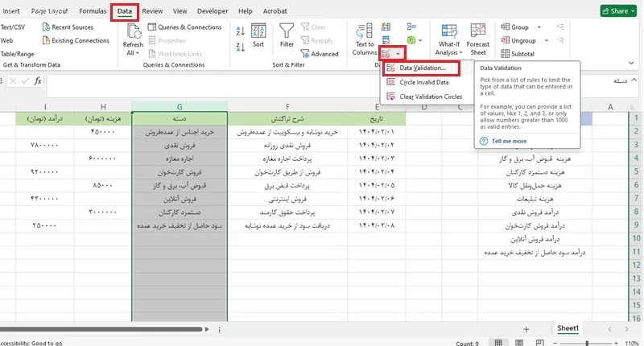
Task: Click the horizontal scrollbar right arrow
Action: (x=207, y=329)
